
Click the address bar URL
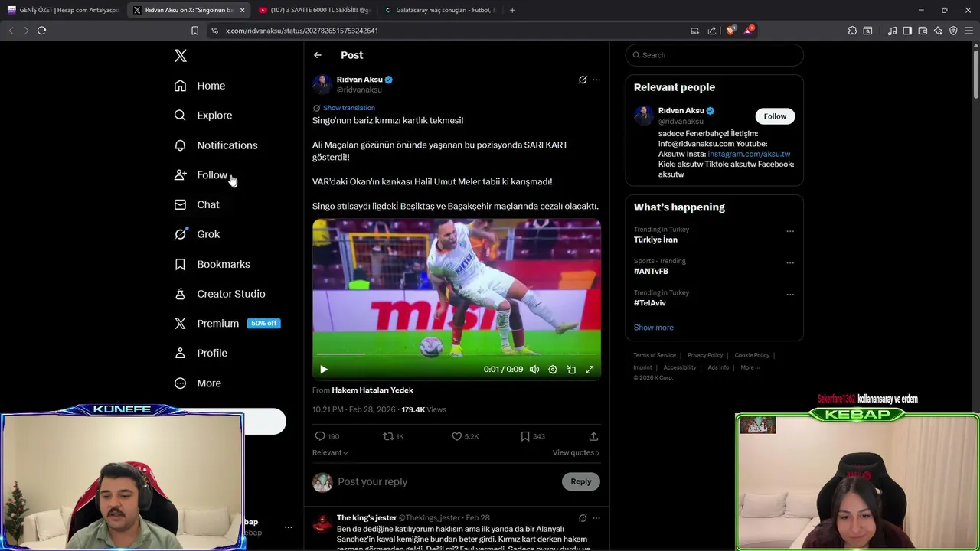302,31
